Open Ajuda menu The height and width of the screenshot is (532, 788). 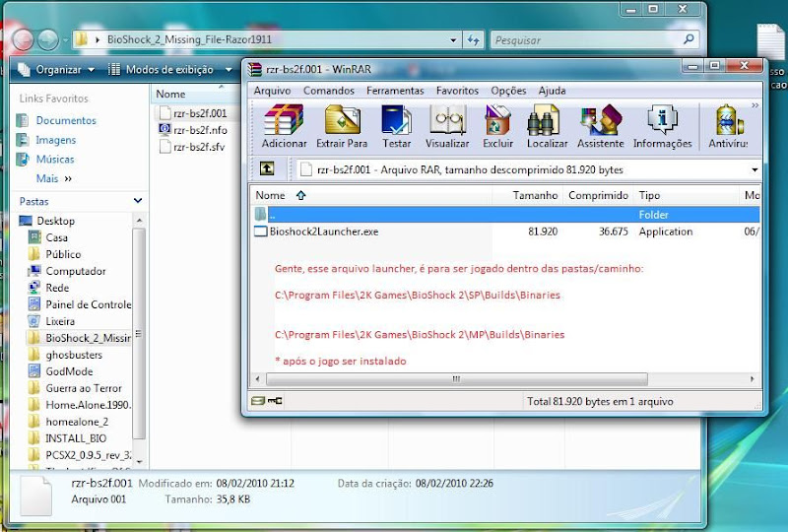coord(552,91)
